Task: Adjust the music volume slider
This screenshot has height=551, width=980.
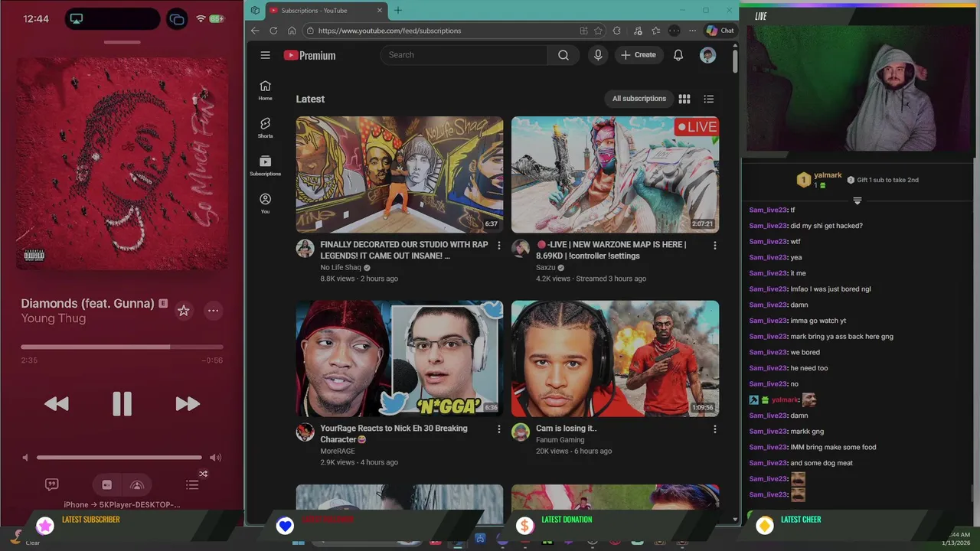Action: 119,458
